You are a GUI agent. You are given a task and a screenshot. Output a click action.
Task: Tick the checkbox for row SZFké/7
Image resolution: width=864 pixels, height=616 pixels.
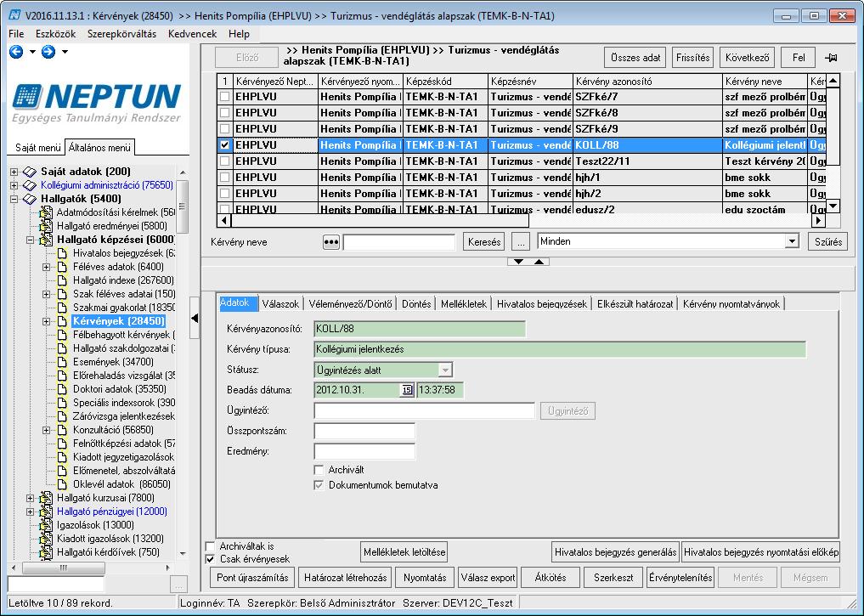[225, 97]
